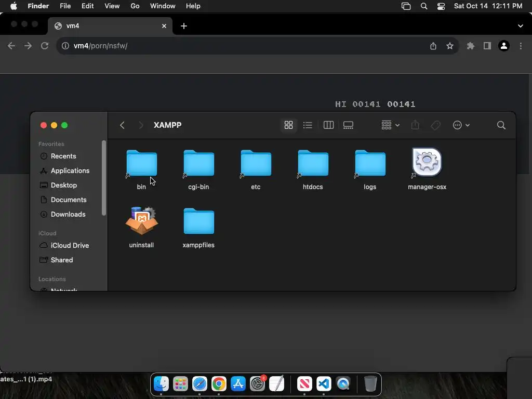Click the Finder tags button
The width and height of the screenshot is (532, 399).
tap(436, 125)
